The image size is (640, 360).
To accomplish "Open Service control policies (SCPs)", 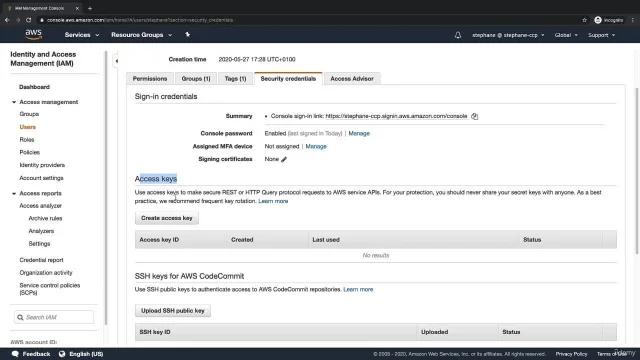I will point(49,289).
